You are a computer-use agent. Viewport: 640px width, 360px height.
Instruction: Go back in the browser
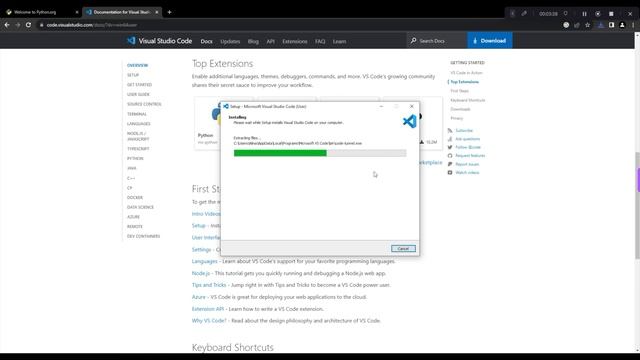pyautogui.click(x=7, y=25)
